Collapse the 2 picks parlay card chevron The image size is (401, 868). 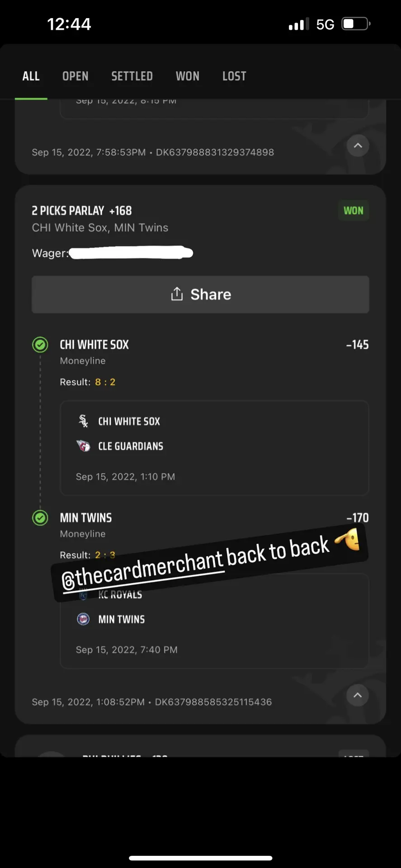click(x=358, y=695)
